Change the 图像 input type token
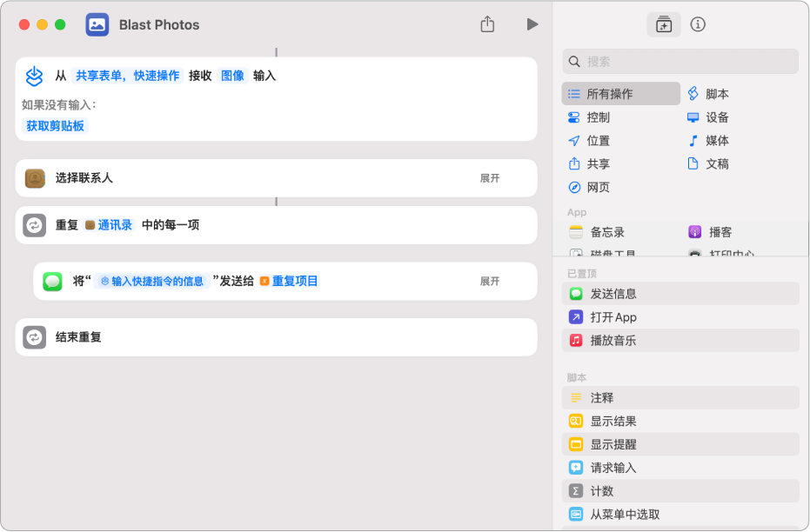The height and width of the screenshot is (532, 810). (232, 76)
